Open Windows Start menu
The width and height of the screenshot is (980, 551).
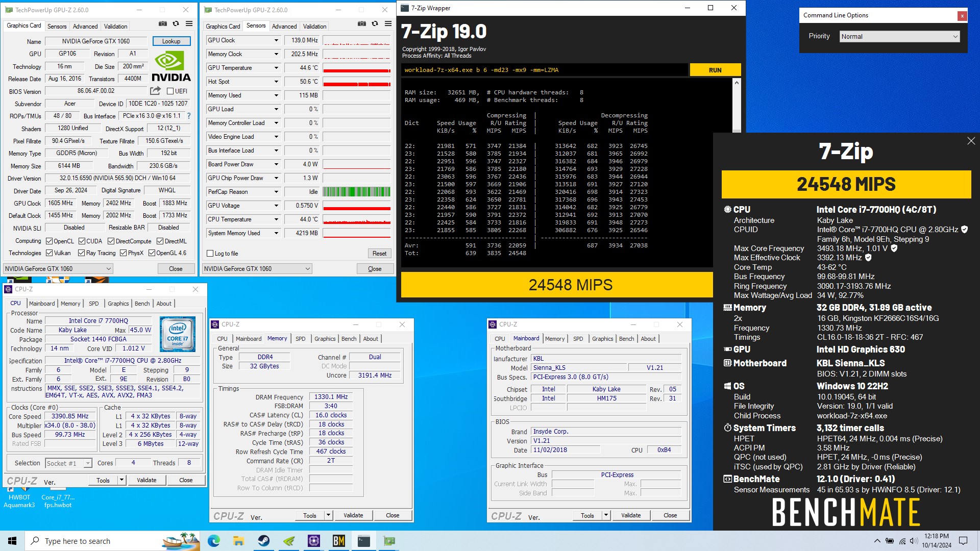(x=12, y=541)
